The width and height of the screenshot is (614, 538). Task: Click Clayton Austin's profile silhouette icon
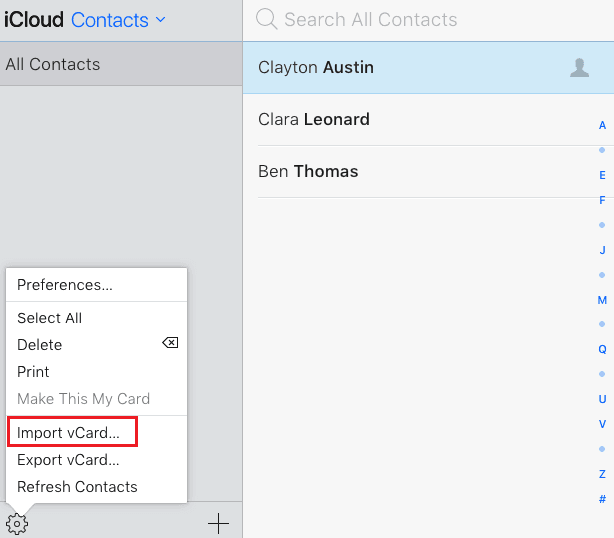click(579, 67)
